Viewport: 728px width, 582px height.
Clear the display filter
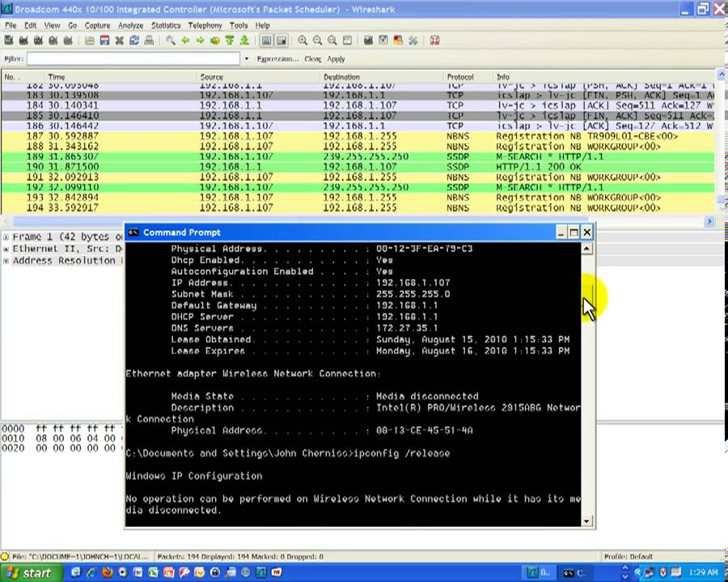tap(312, 59)
